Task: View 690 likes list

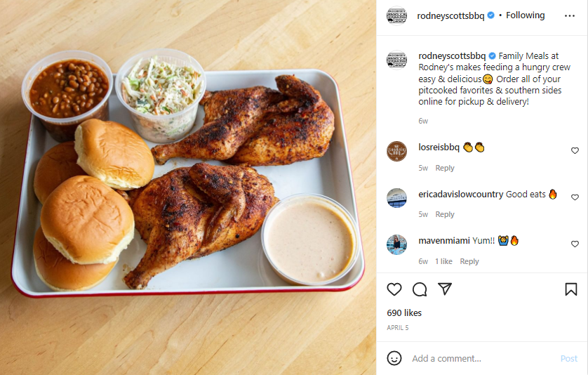Action: pyautogui.click(x=404, y=312)
